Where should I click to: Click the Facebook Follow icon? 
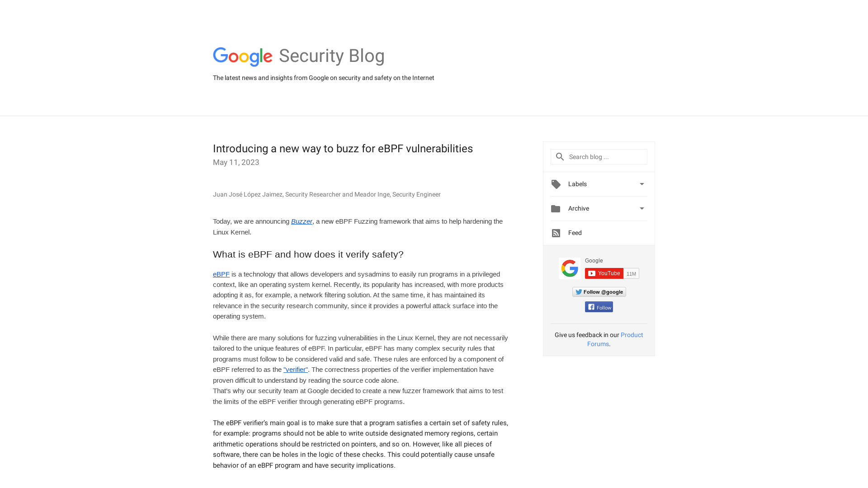(599, 307)
